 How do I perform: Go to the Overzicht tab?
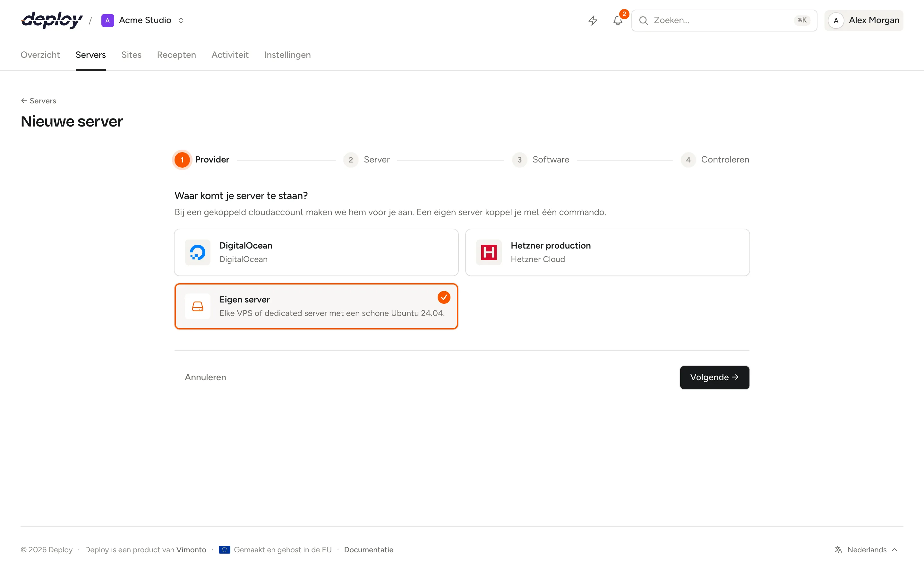[40, 55]
